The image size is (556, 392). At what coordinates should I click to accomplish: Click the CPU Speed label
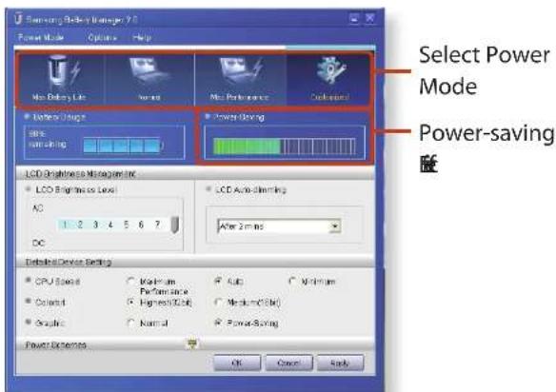coord(57,282)
